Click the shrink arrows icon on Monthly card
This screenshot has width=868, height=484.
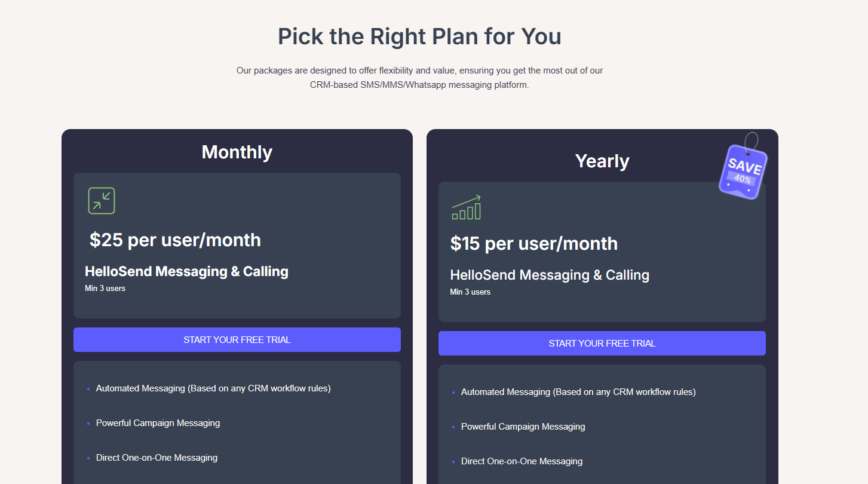[x=101, y=201]
